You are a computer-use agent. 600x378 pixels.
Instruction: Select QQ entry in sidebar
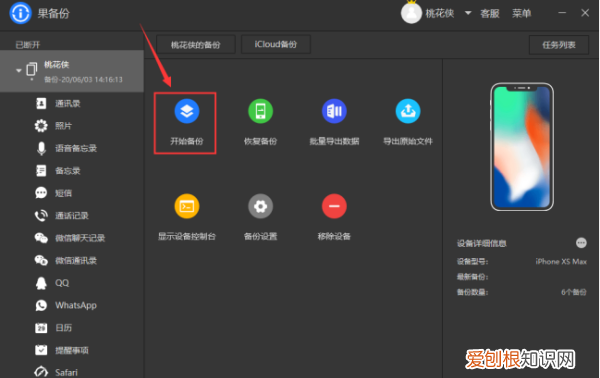tap(62, 283)
